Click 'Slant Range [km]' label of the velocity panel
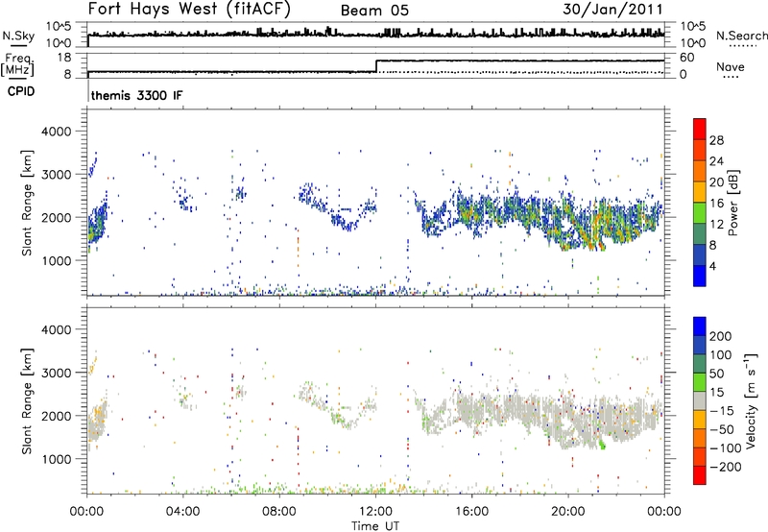This screenshot has width=768, height=532. pyautogui.click(x=27, y=400)
